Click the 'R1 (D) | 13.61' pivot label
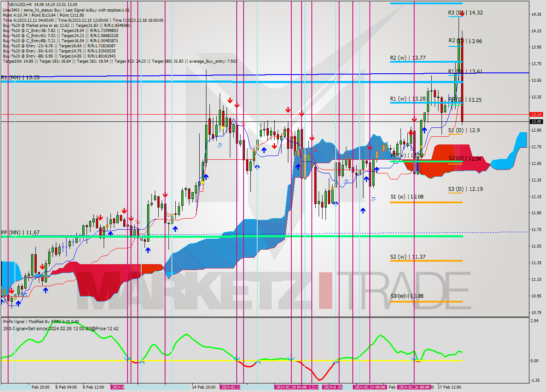The height and width of the screenshot is (392, 546). (x=465, y=71)
